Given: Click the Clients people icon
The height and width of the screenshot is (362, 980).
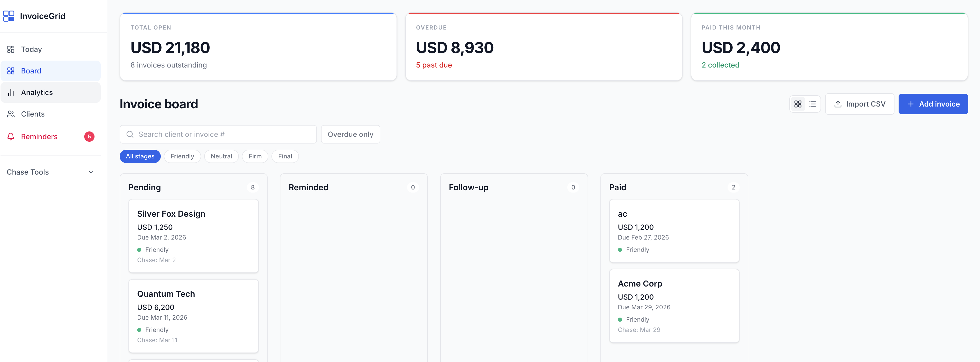Looking at the screenshot, I should coord(11,114).
